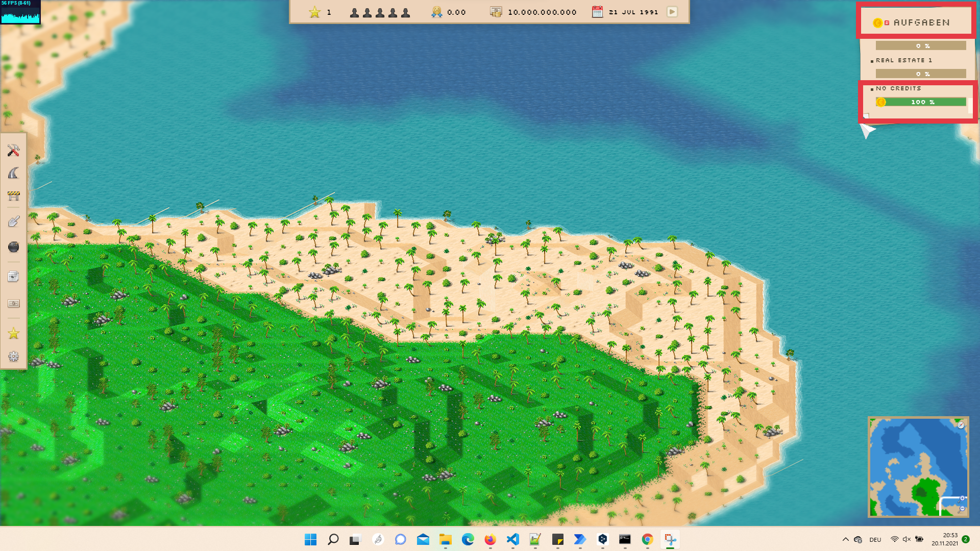This screenshot has height=551, width=980.
Task: Click the No Credits 100% progress bar
Action: click(x=921, y=102)
